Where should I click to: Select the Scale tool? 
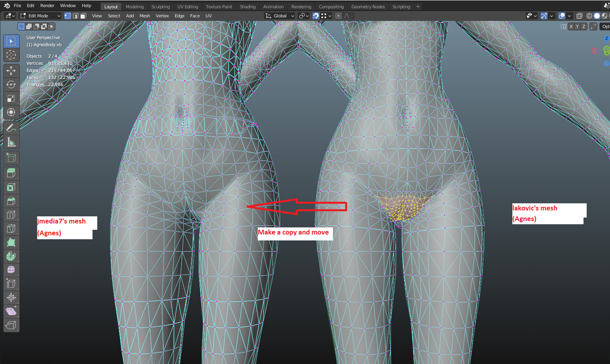[11, 98]
